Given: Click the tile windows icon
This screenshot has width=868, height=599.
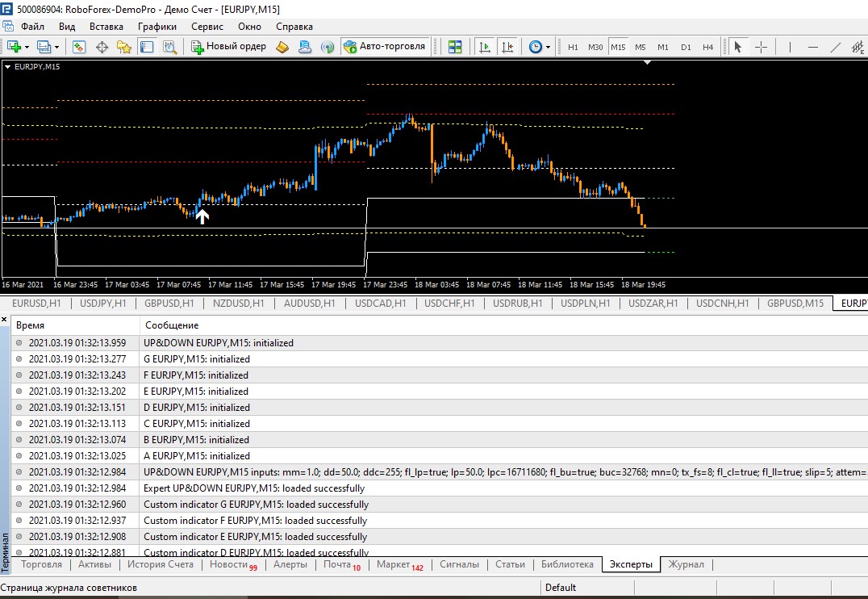Looking at the screenshot, I should pos(455,47).
